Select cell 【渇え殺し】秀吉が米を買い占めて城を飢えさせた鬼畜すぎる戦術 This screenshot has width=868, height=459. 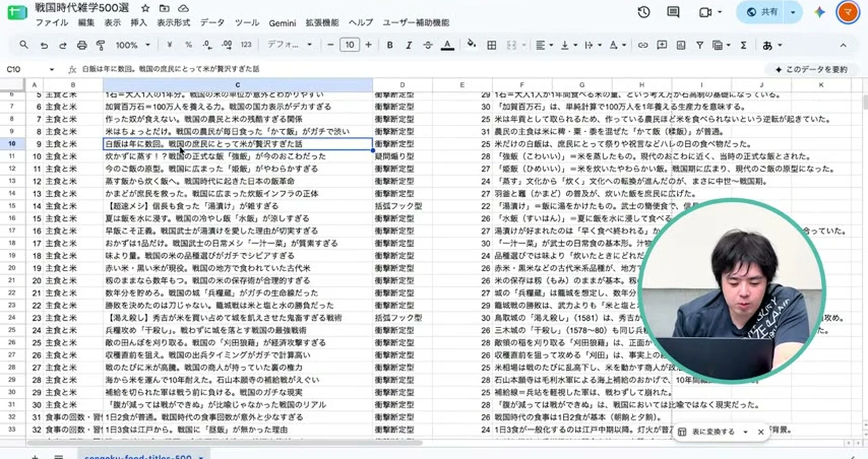click(x=237, y=317)
